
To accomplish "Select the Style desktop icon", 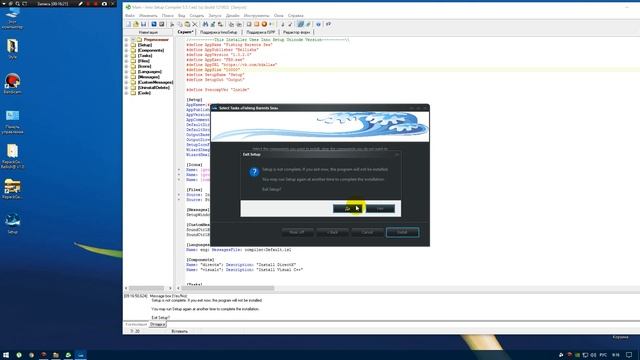I will click(x=12, y=49).
